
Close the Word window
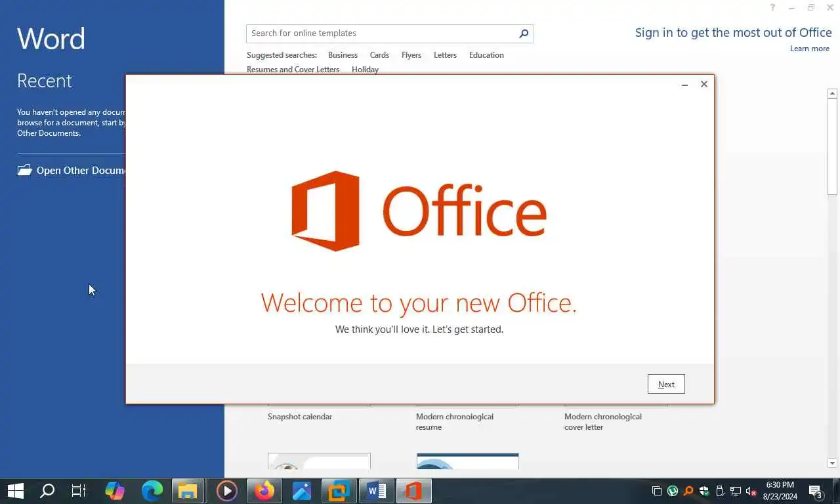(830, 8)
